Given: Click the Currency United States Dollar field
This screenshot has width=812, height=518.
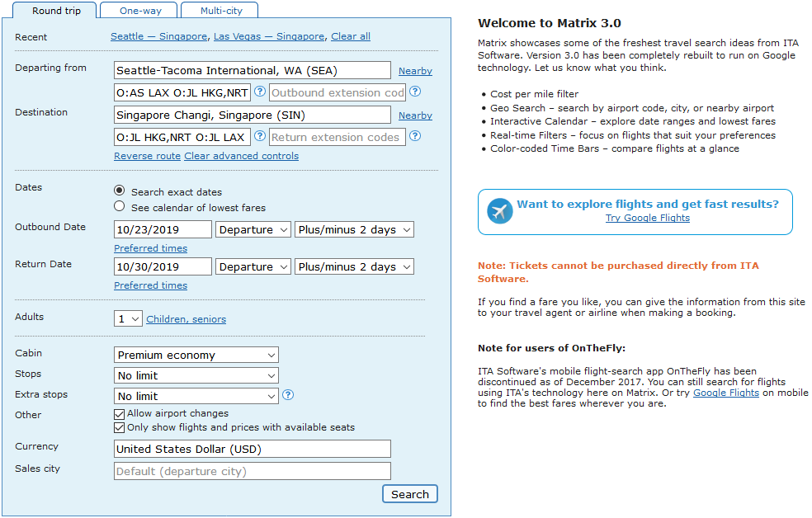Looking at the screenshot, I should 253,450.
